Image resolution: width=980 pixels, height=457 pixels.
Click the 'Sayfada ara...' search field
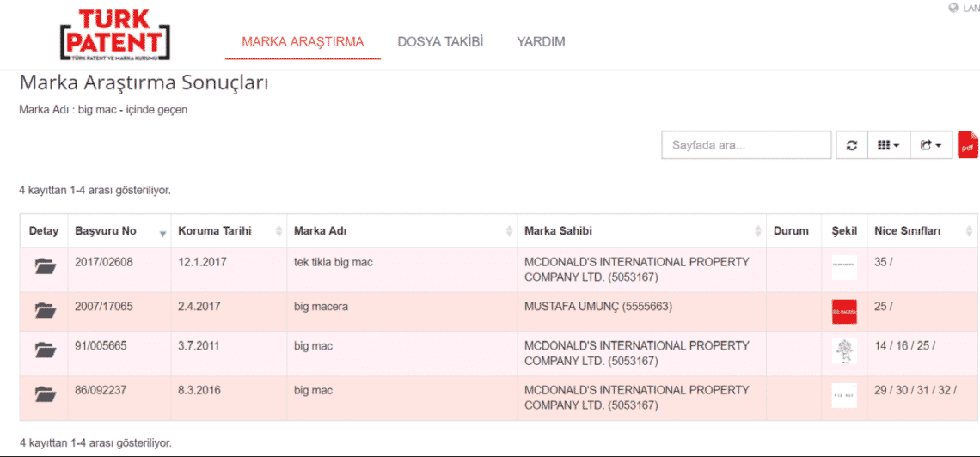click(x=746, y=145)
